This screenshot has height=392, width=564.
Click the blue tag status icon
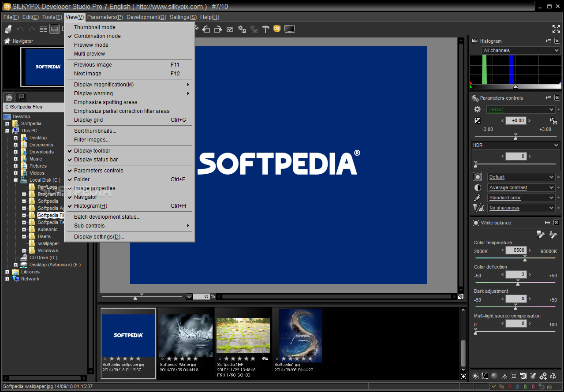click(518, 386)
